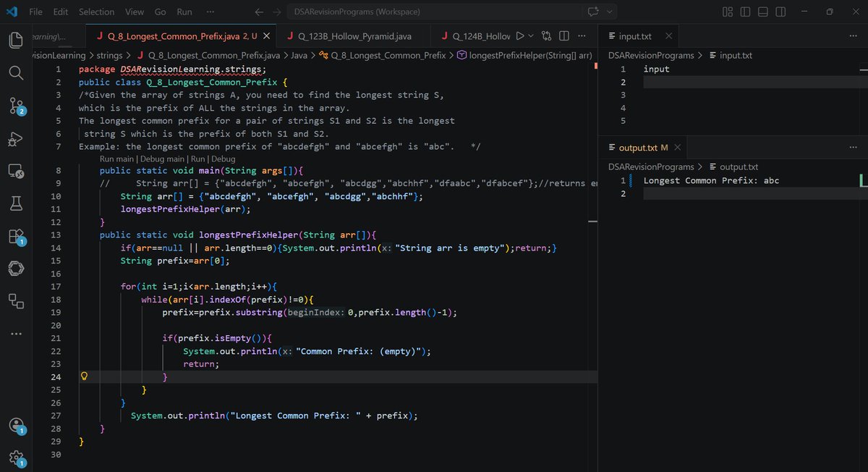Open the File menu

pyautogui.click(x=35, y=12)
